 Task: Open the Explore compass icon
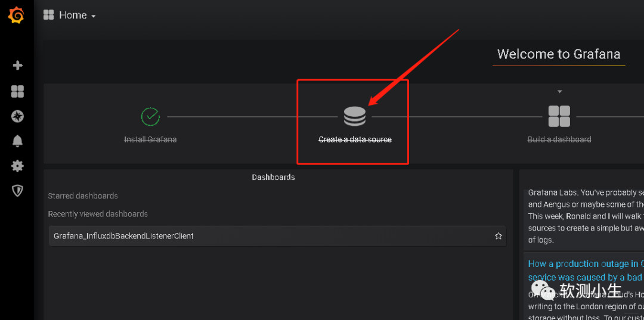(17, 117)
